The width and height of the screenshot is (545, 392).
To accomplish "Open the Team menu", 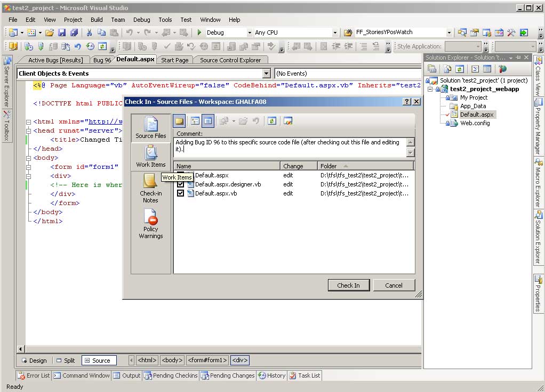I will (x=118, y=20).
